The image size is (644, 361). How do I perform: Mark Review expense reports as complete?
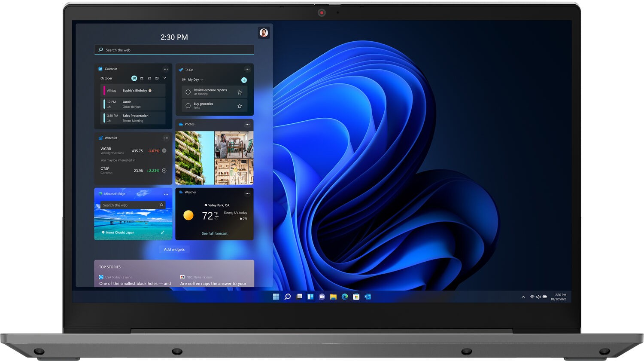(x=188, y=92)
